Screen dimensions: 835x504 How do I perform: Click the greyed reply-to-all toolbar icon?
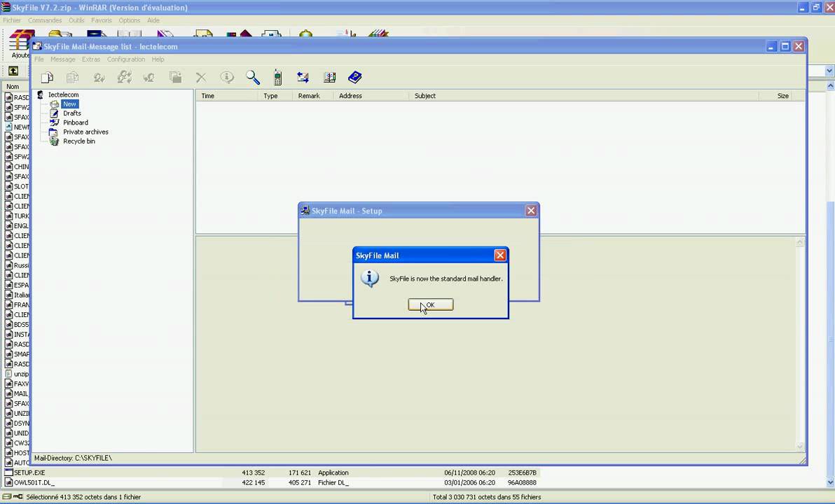click(124, 78)
